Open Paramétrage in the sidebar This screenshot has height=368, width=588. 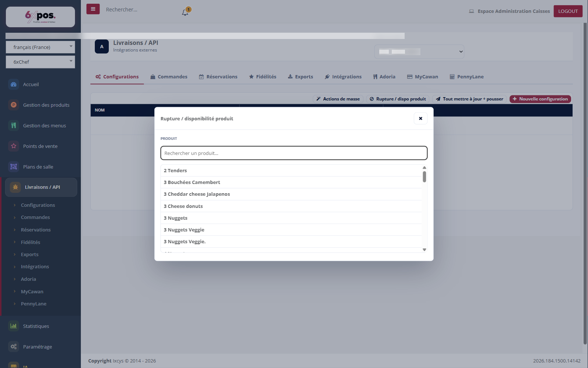(37, 347)
